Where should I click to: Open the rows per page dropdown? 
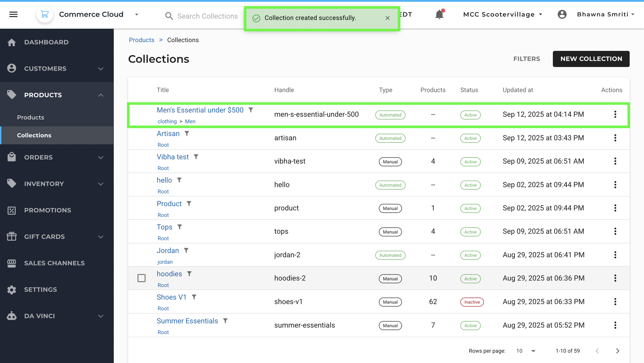(526, 351)
